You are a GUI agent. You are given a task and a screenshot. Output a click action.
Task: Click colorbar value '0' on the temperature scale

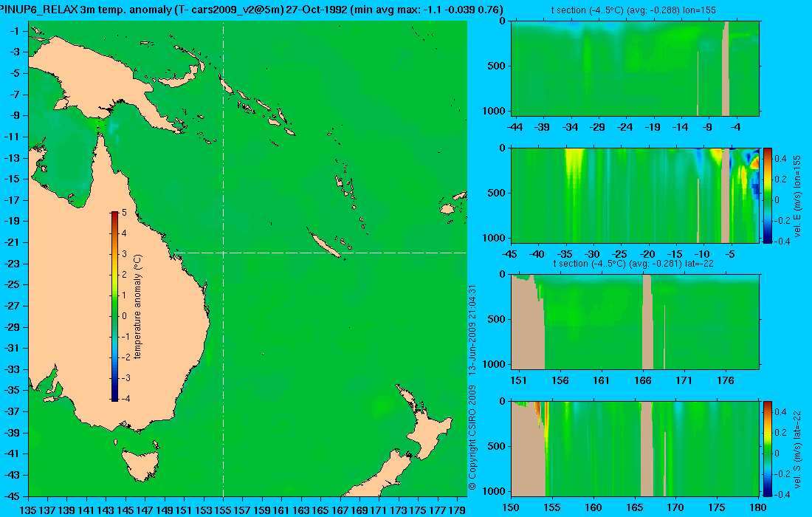pos(124,315)
